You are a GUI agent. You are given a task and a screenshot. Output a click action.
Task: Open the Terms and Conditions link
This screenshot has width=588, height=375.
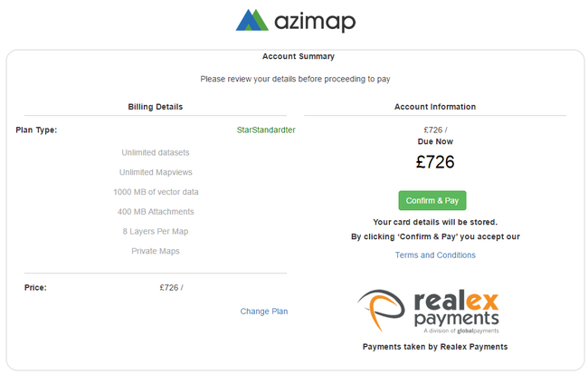click(x=435, y=255)
